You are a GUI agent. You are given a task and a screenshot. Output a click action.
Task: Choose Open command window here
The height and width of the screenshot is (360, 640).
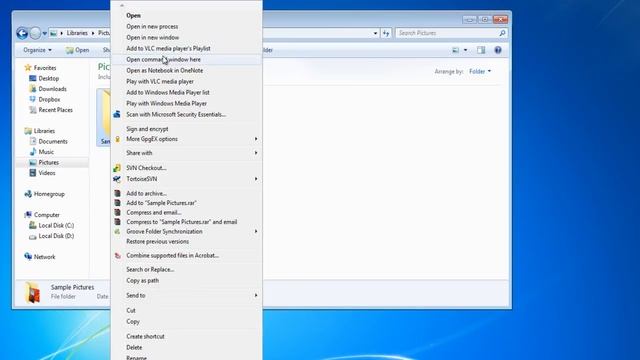187,60
